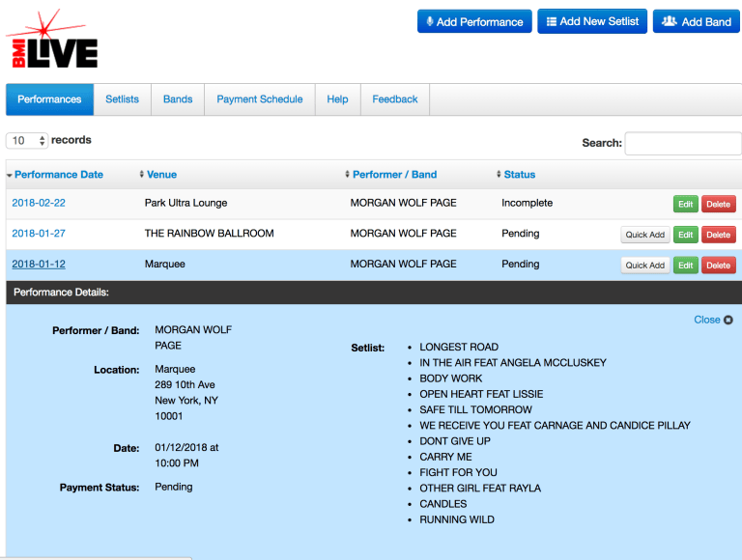Click the BMI Live logo
The image size is (742, 560).
(51, 40)
